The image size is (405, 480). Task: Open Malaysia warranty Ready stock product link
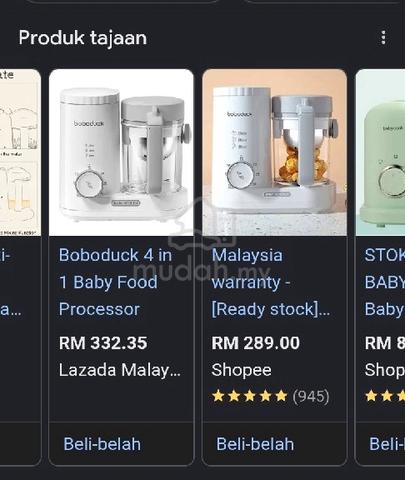click(271, 282)
